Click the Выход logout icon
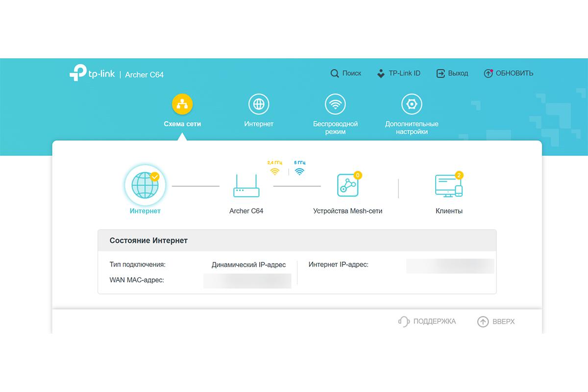The image size is (588, 392). [x=441, y=73]
